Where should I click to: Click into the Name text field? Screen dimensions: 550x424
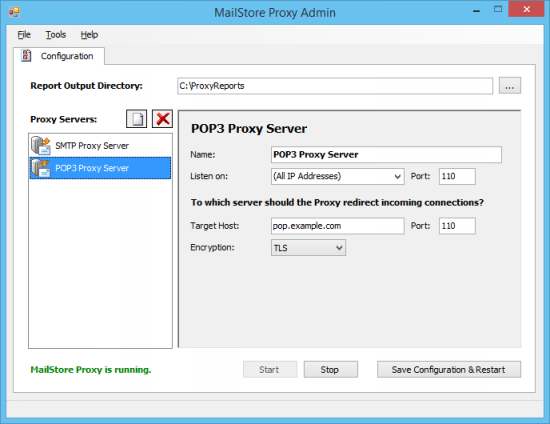(386, 155)
